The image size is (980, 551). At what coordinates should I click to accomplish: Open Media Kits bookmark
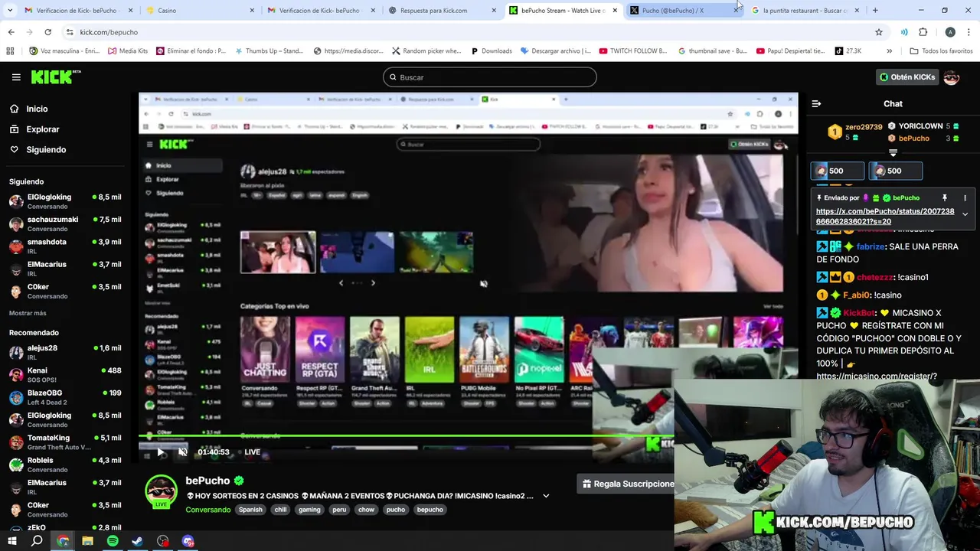tap(128, 51)
